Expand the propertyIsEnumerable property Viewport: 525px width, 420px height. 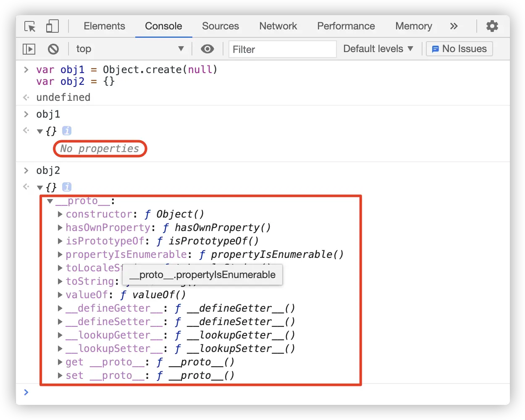[60, 255]
